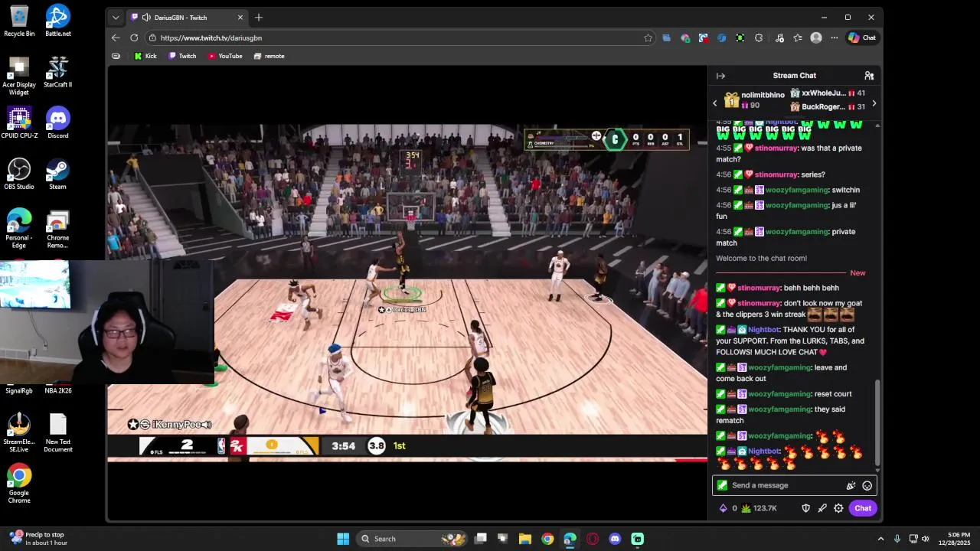Open the media control music icon
The image size is (980, 551).
tap(779, 37)
